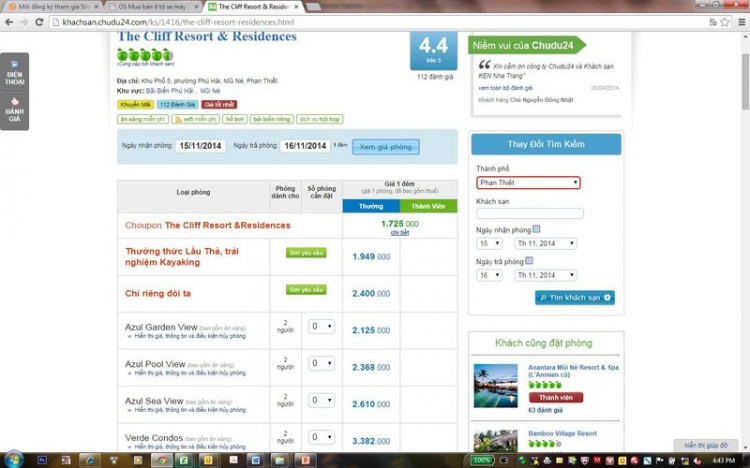
Task: Click the calendar icon beside Ngày nhận phòng
Action: (536, 229)
